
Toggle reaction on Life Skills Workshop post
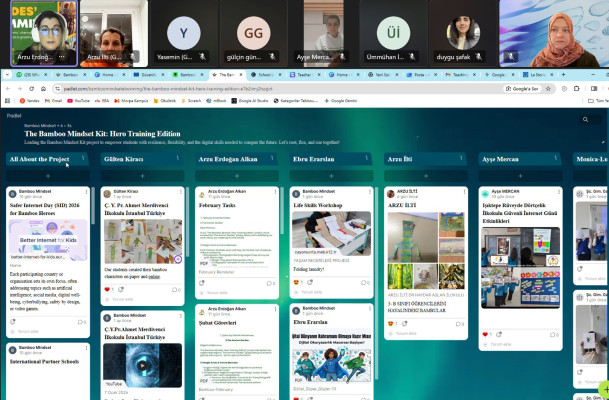click(x=296, y=282)
